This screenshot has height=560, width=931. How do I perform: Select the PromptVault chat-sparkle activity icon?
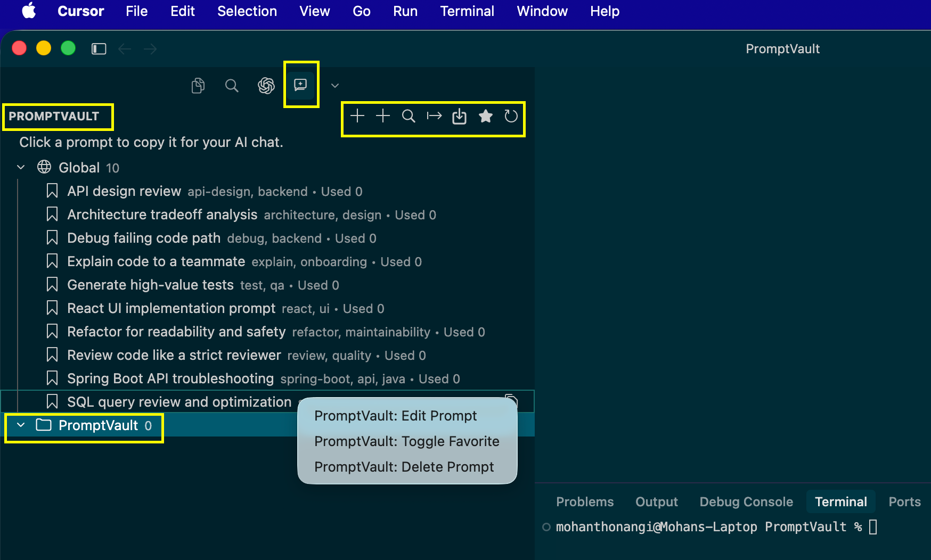[x=300, y=85]
